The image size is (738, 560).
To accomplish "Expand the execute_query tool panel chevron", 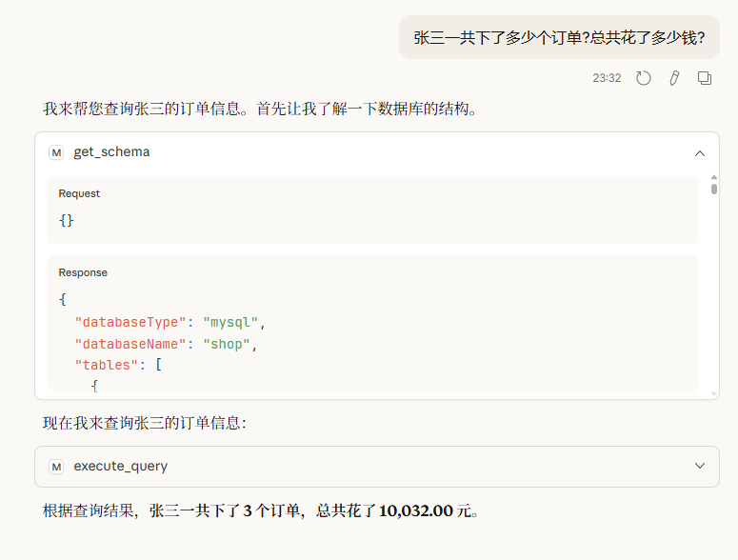I will coord(700,466).
